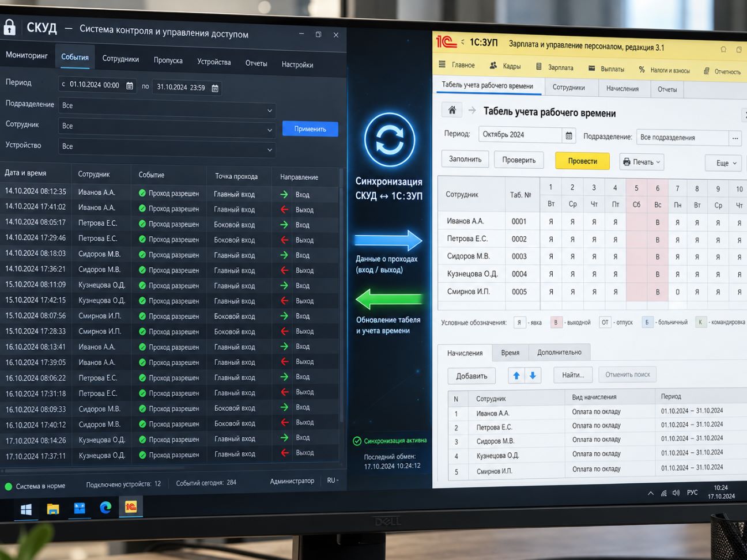Open the Октябрь 2024 period calendar icon

point(569,135)
